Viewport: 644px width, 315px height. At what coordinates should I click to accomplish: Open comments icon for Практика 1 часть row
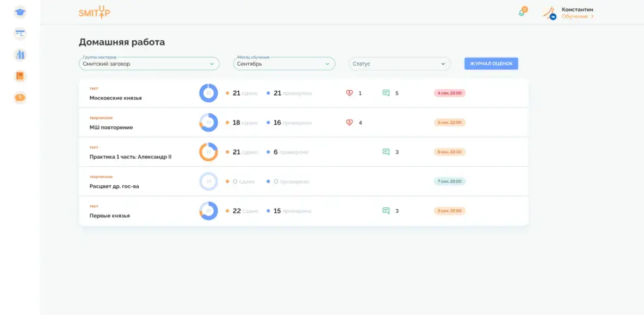pyautogui.click(x=386, y=152)
